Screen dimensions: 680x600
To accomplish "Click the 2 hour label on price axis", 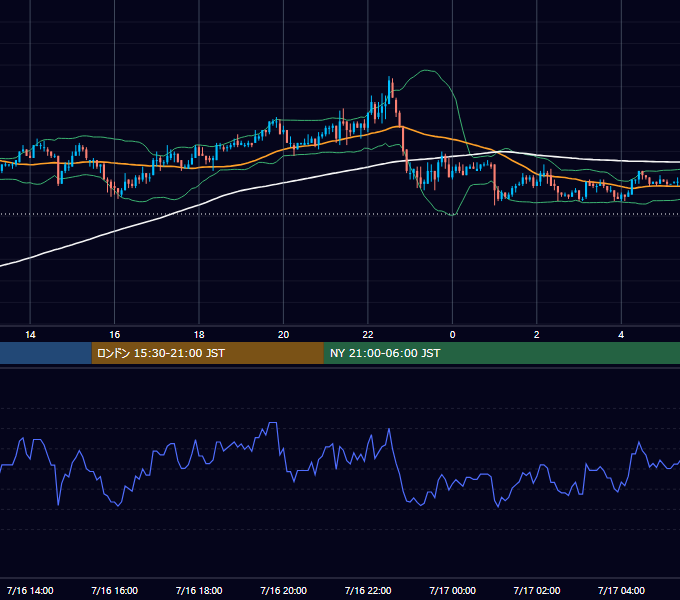I will 536,335.
